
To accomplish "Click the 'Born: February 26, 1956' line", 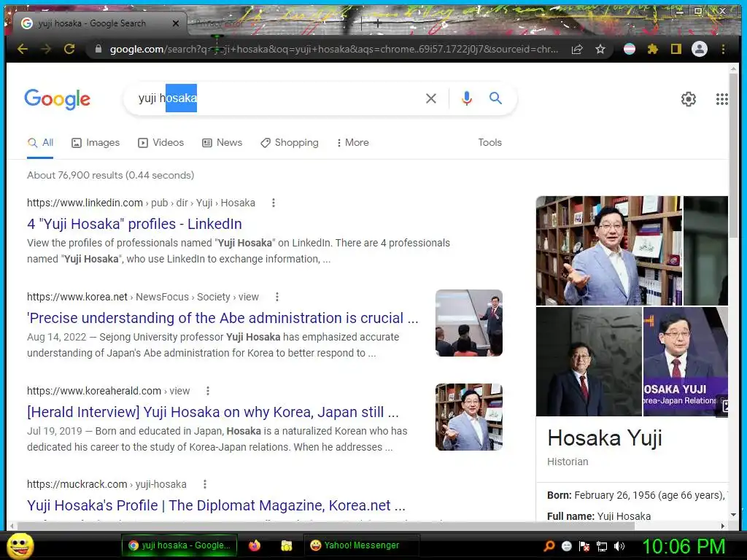I will 638,495.
